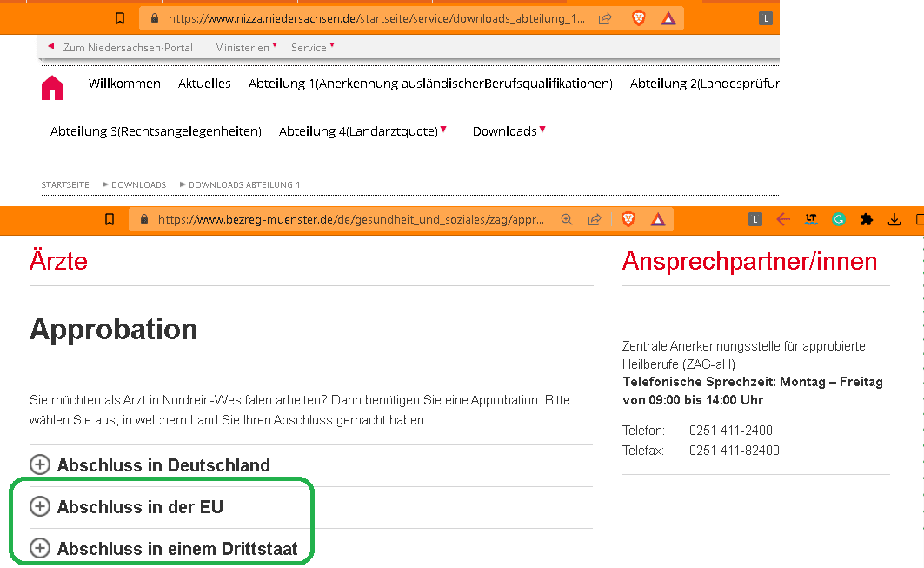Screen dimensions: 924x568
Task: Click the LanguageTool LT extension icon
Action: tap(812, 219)
